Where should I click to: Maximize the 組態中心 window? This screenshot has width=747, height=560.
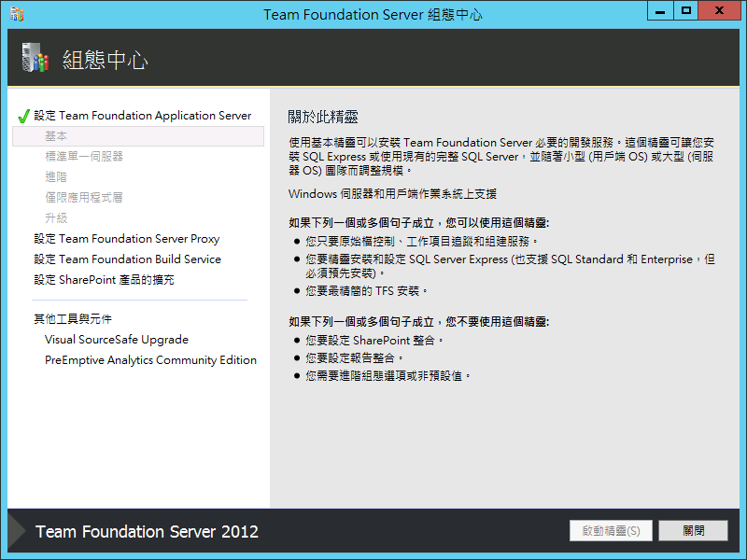tap(686, 11)
